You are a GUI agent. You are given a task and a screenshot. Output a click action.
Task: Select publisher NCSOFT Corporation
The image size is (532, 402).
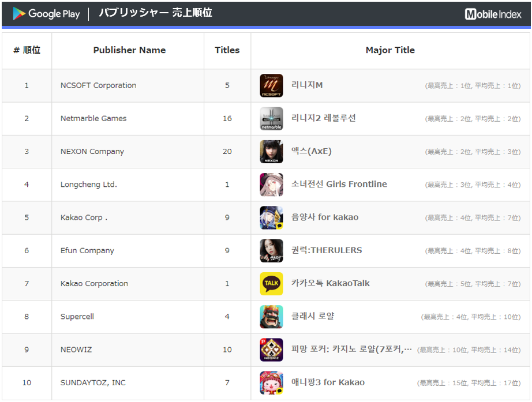point(99,85)
